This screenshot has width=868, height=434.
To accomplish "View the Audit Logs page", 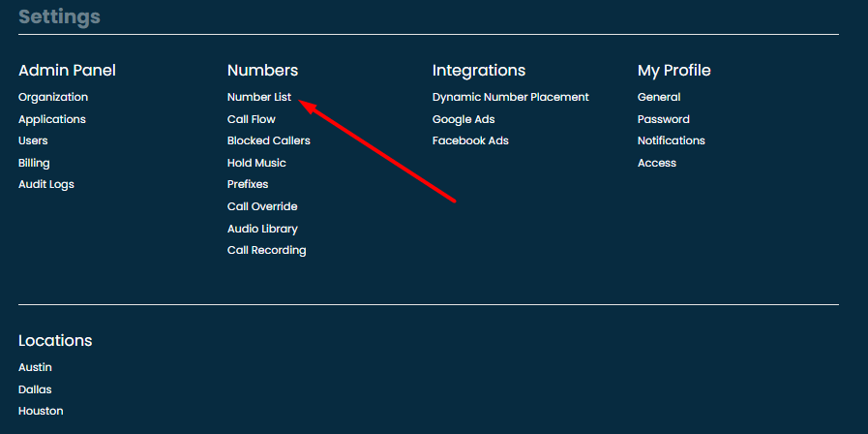I will coord(46,184).
